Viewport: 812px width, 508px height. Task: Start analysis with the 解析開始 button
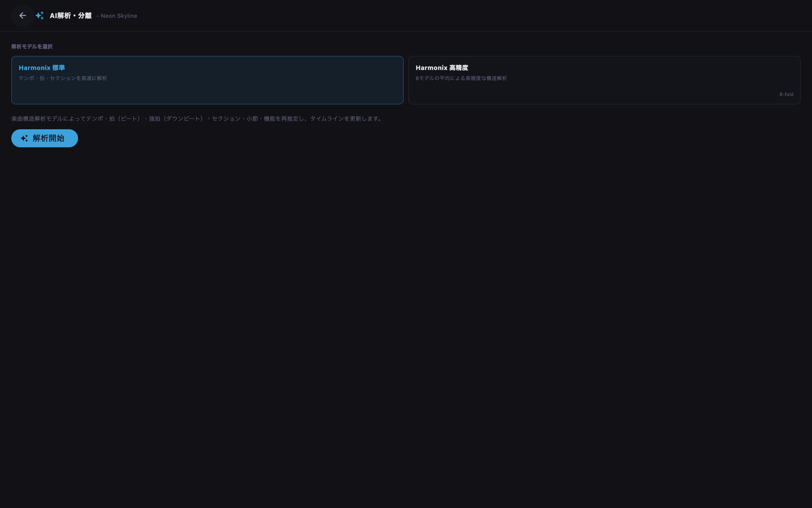pos(45,138)
